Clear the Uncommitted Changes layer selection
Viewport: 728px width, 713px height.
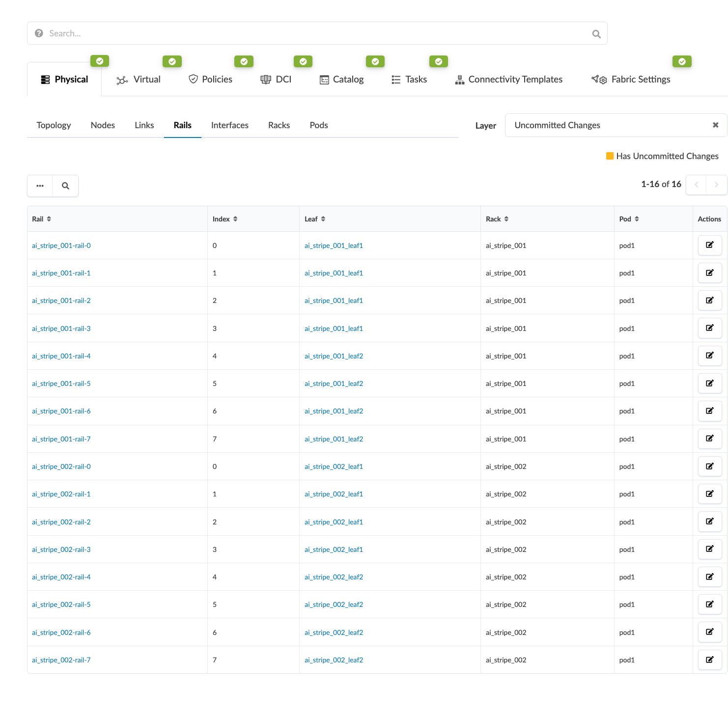coord(715,125)
